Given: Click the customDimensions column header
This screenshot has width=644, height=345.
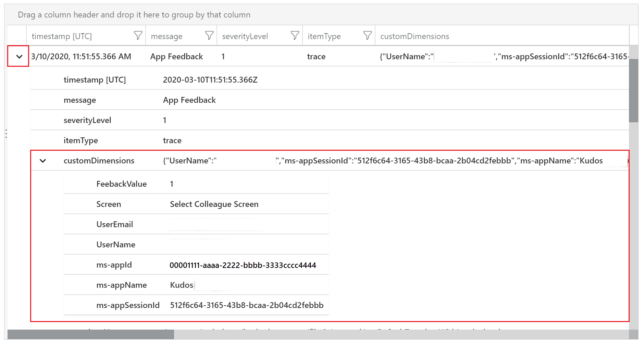Looking at the screenshot, I should 414,36.
